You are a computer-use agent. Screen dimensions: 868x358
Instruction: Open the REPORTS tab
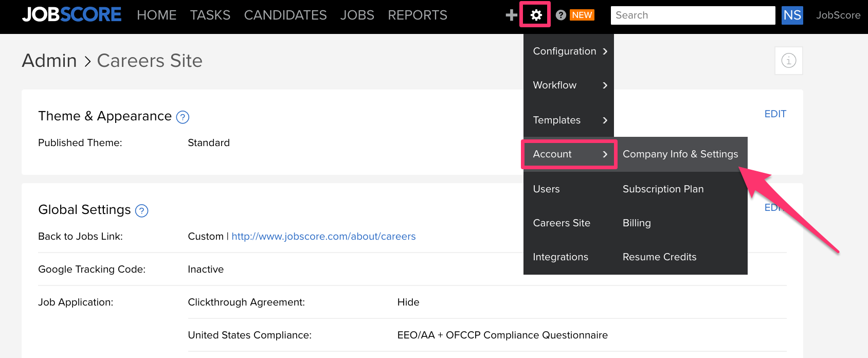click(x=418, y=15)
